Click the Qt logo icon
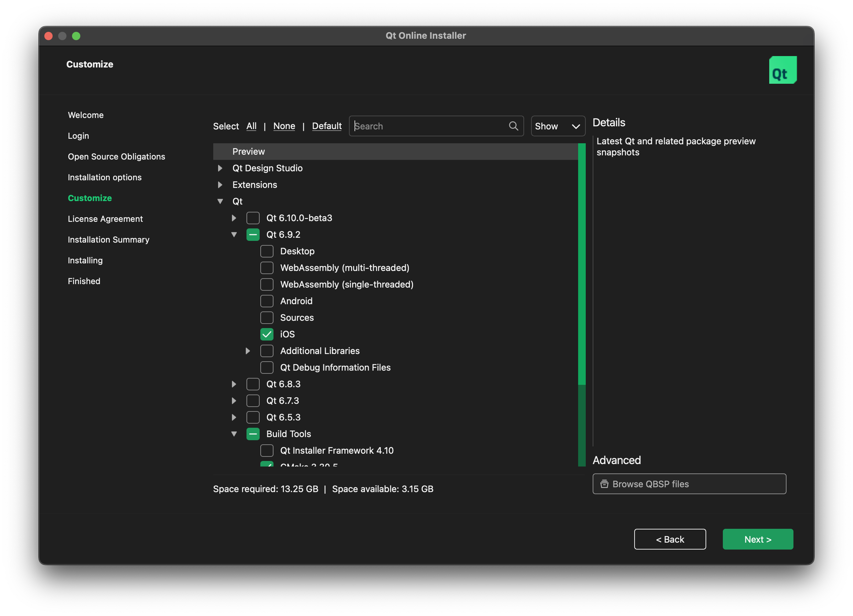Viewport: 853px width, 616px height. click(x=783, y=70)
